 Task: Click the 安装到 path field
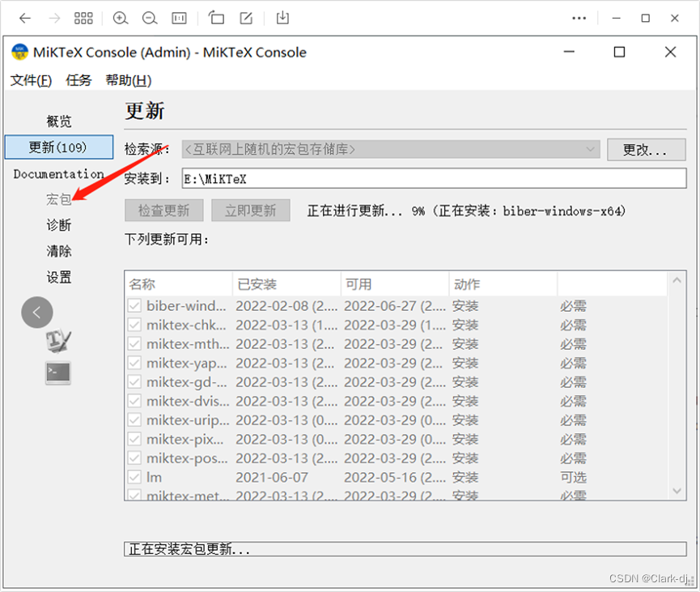(434, 179)
